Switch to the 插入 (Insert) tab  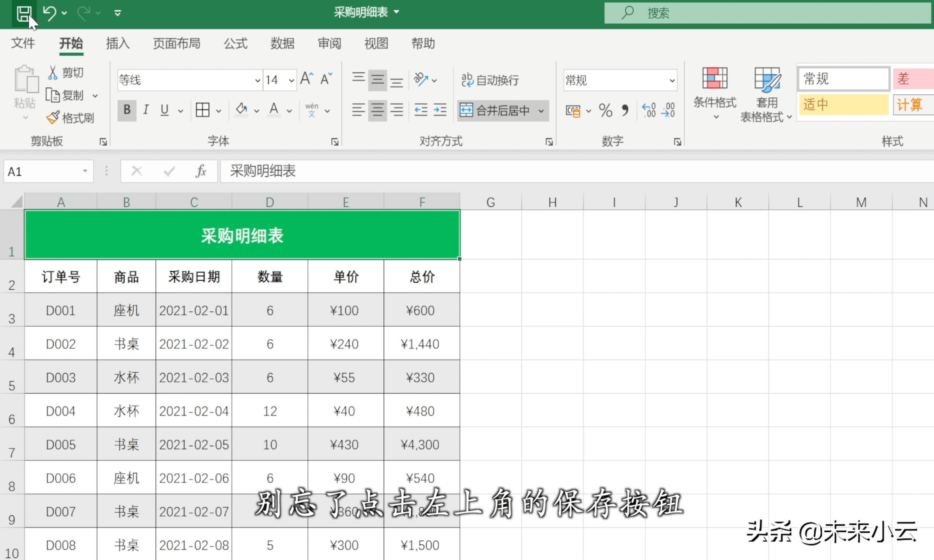point(117,44)
